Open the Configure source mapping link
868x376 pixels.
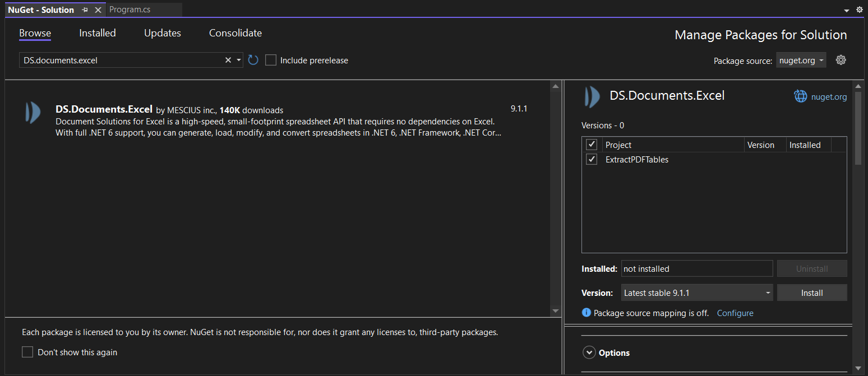[735, 313]
